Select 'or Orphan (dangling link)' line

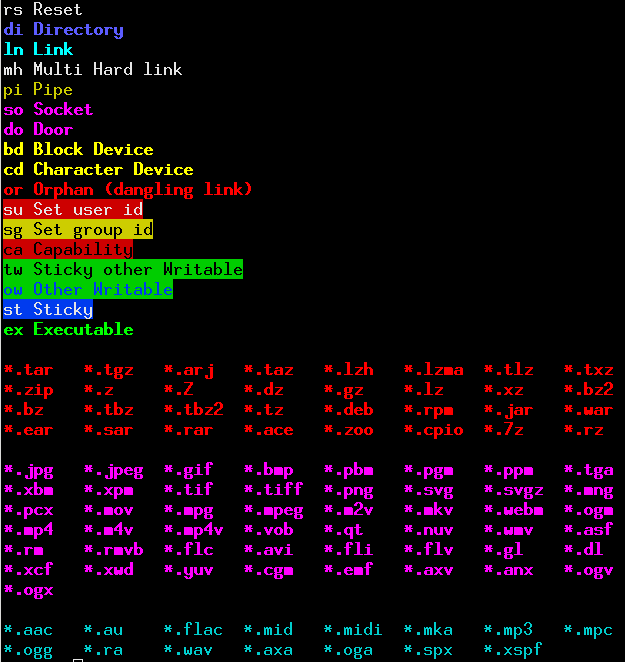128,190
